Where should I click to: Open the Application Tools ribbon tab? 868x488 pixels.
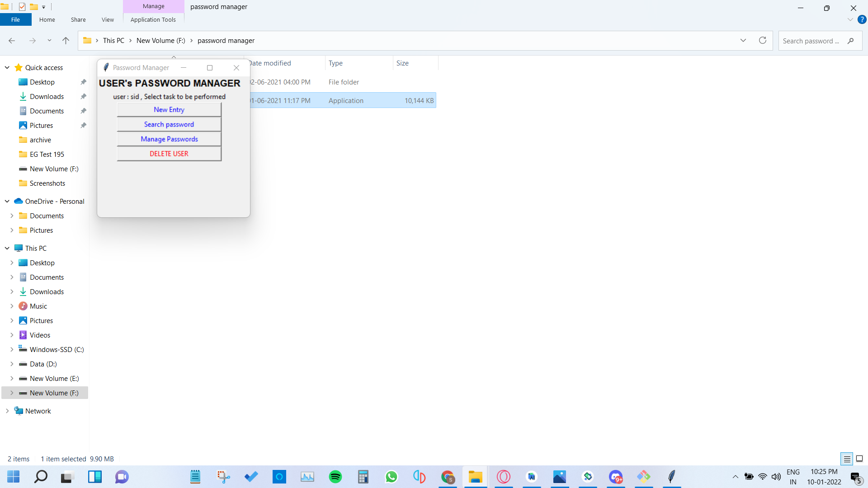(153, 20)
